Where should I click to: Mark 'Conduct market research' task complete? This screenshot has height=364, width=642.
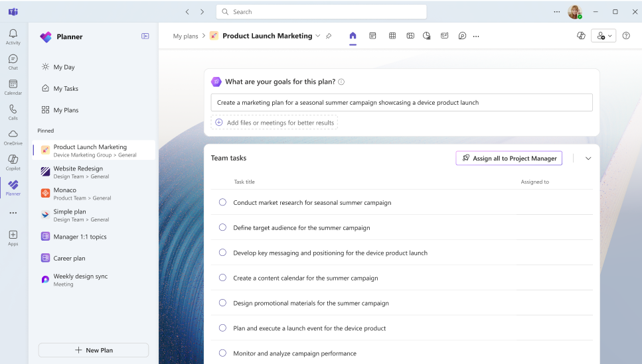click(x=222, y=202)
